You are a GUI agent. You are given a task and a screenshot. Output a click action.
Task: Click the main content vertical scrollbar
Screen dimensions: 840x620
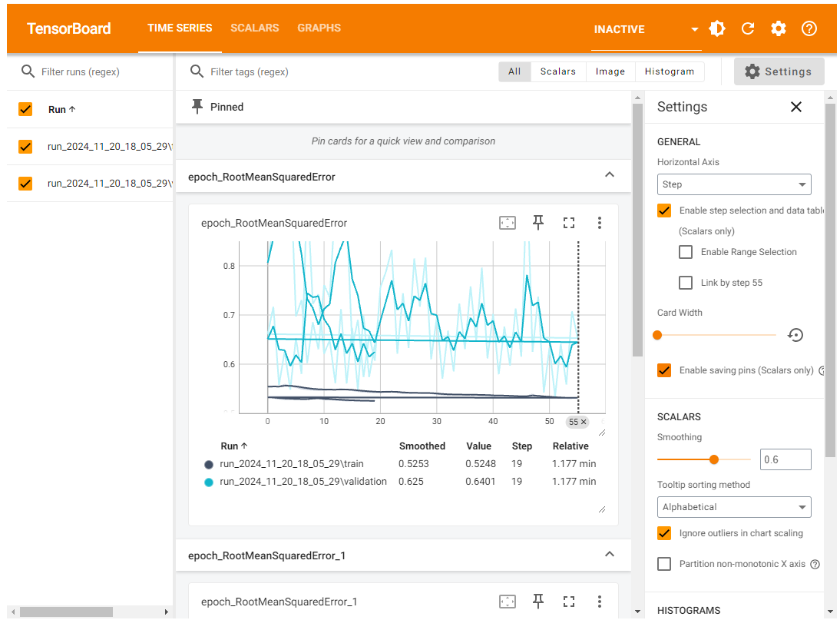pyautogui.click(x=637, y=230)
